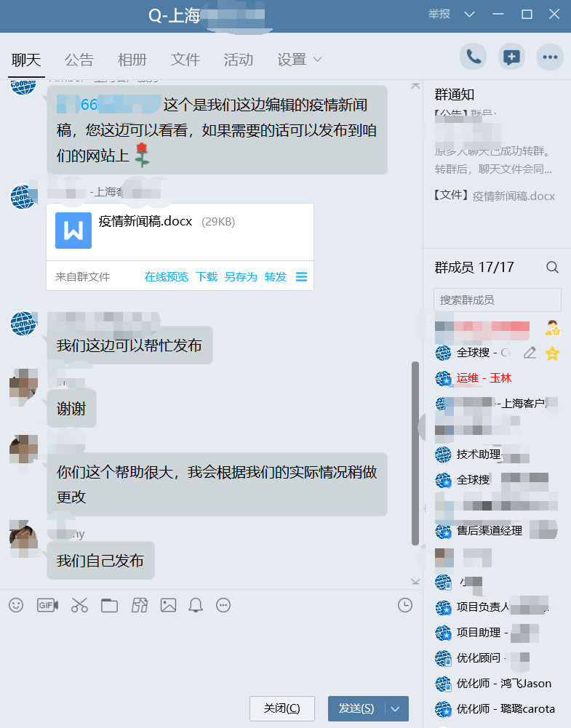This screenshot has height=728, width=571.
Task: Open the file options hamburger menu
Action: coord(301,276)
